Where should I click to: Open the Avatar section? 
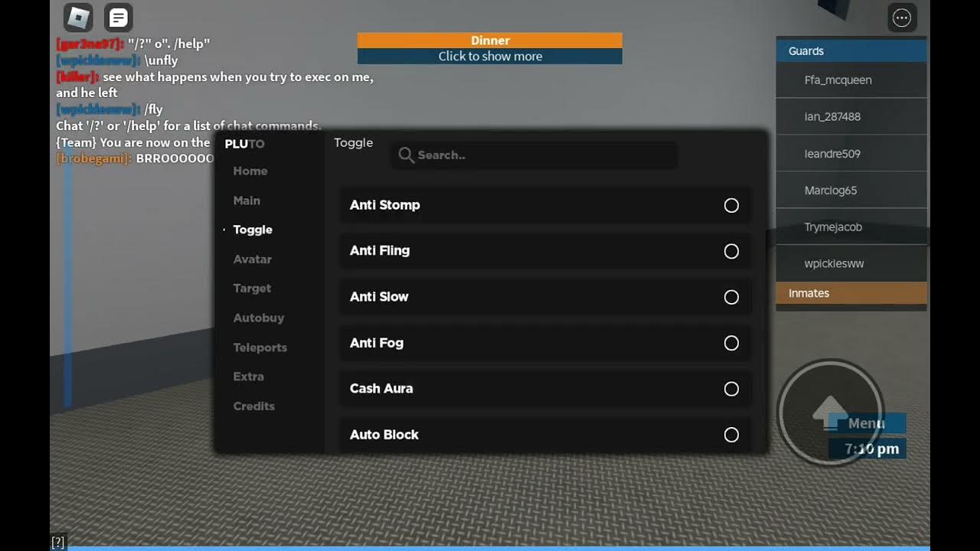[253, 259]
